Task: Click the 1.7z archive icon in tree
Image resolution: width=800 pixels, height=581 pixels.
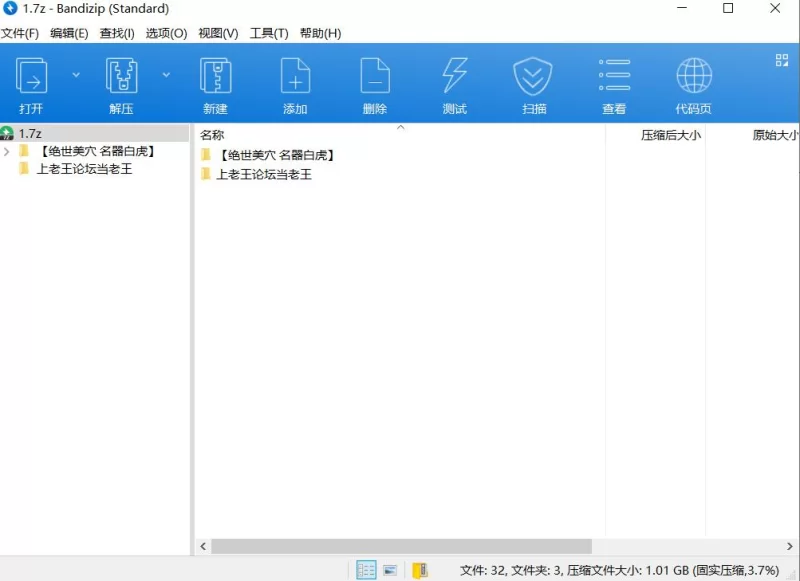Action: (7, 134)
